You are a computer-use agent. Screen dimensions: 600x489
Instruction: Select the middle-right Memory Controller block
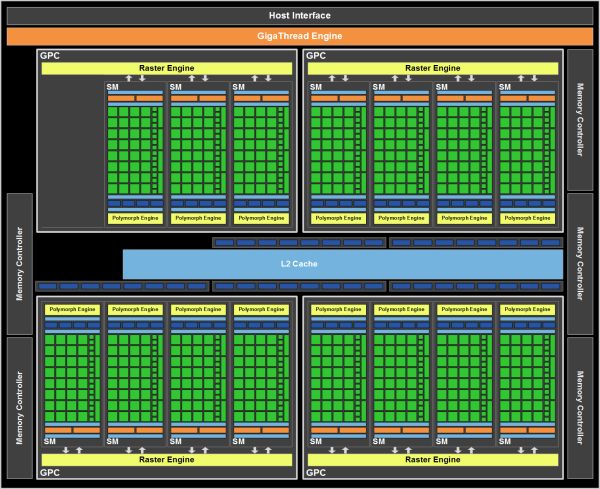pos(580,264)
